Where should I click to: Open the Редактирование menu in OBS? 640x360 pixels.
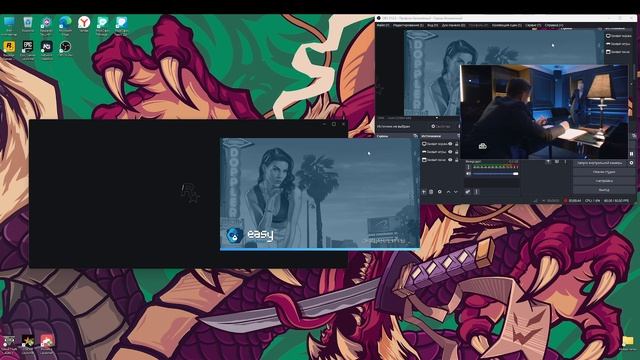click(x=408, y=25)
